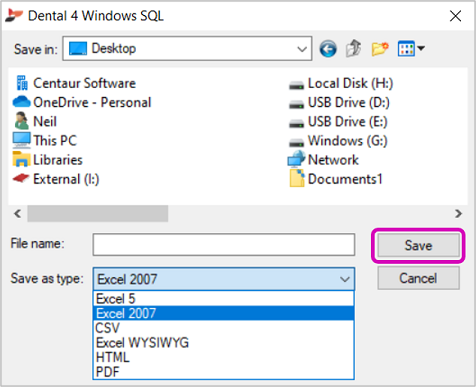
Task: Select the External (I:) drive
Action: coord(56,179)
